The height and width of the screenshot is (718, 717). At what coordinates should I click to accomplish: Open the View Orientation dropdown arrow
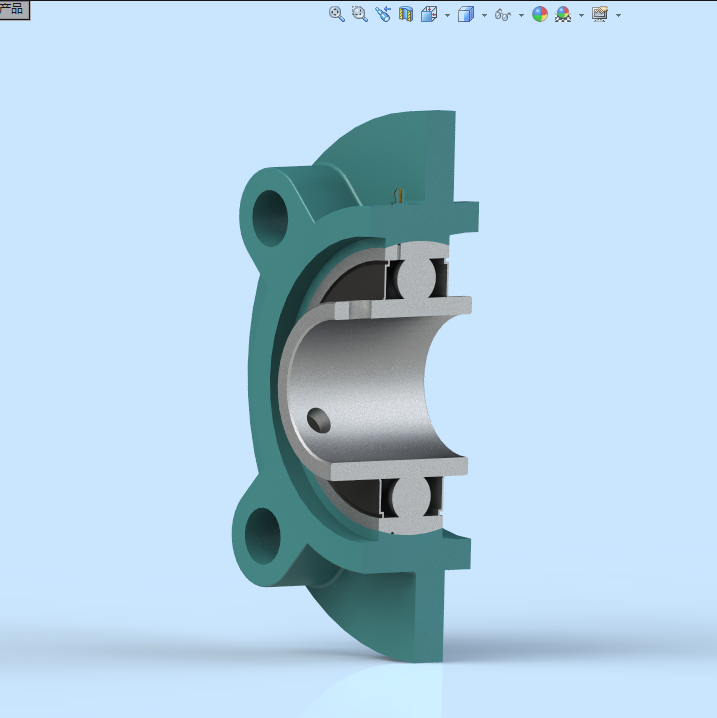point(447,15)
